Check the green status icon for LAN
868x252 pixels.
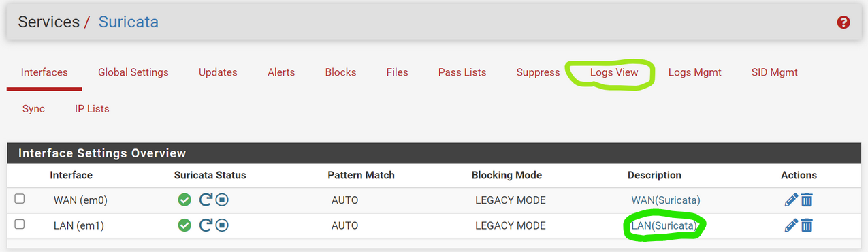coord(184,225)
